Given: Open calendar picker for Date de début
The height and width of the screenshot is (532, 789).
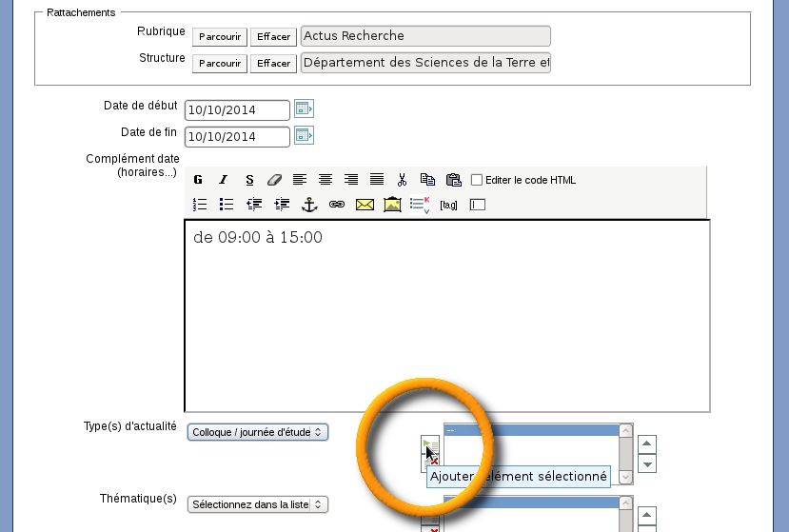Looking at the screenshot, I should [304, 108].
